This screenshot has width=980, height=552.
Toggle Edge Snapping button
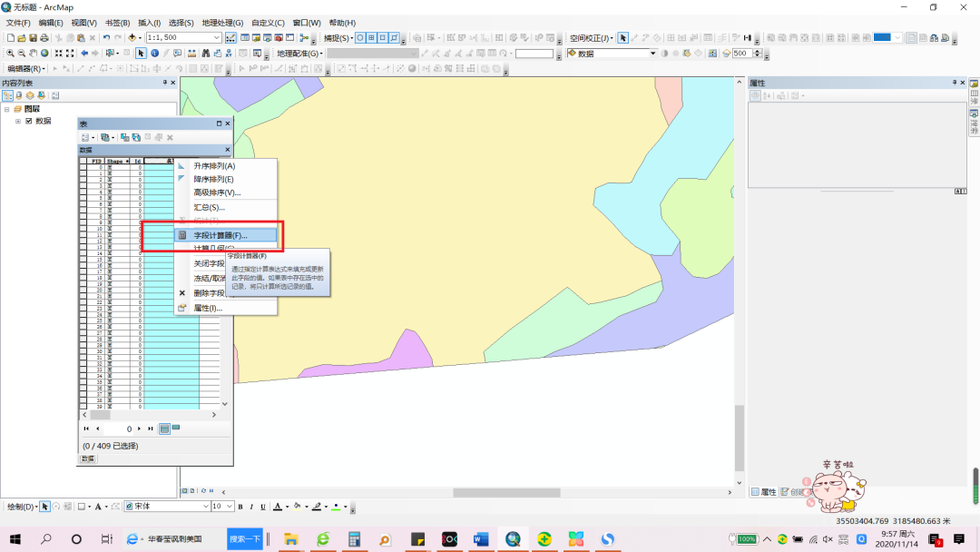(x=394, y=38)
